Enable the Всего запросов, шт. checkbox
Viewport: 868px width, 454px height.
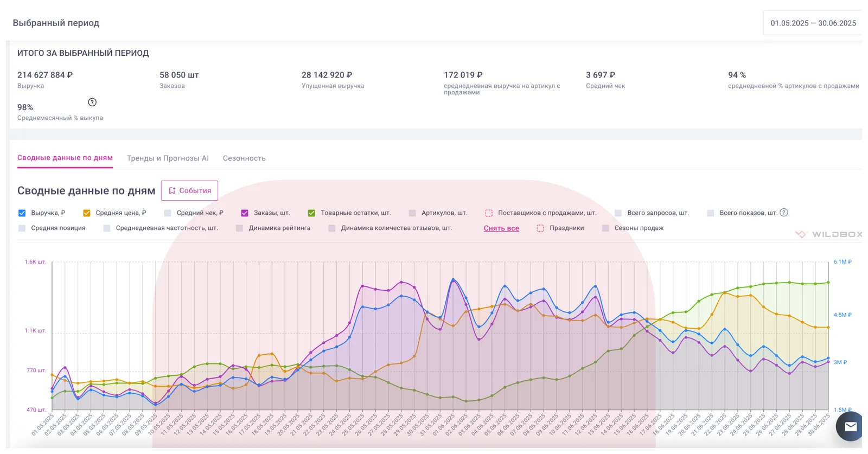(x=618, y=213)
